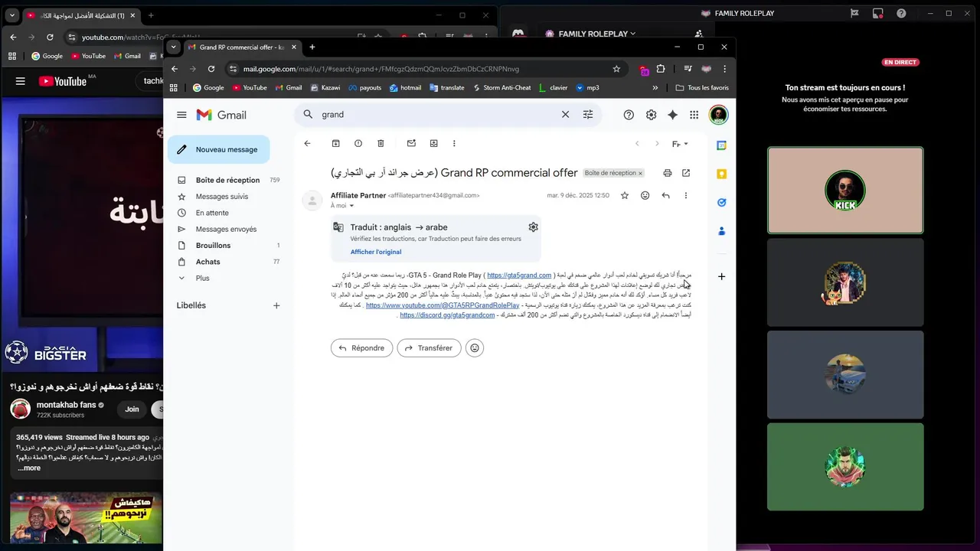Expand recipient details next to À moi
980x551 pixels.
click(351, 206)
